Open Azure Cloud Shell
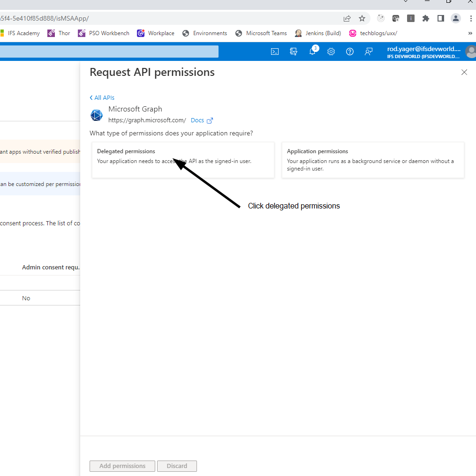The width and height of the screenshot is (476, 476). click(275, 52)
